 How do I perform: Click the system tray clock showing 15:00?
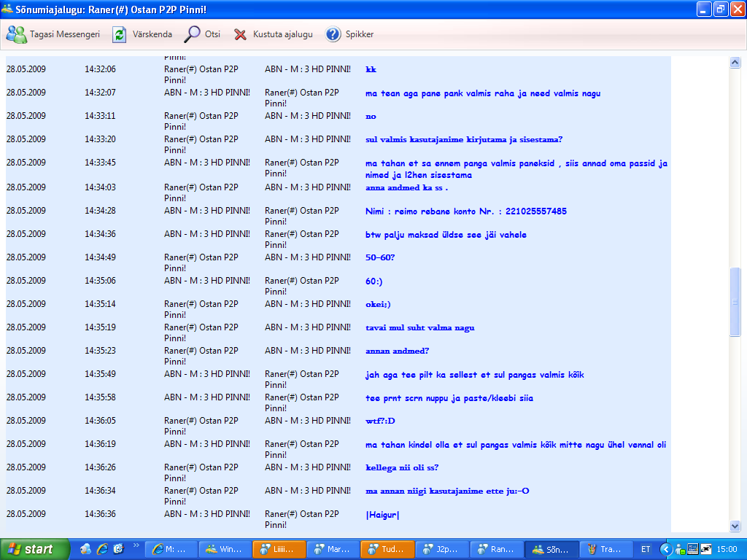pyautogui.click(x=726, y=549)
